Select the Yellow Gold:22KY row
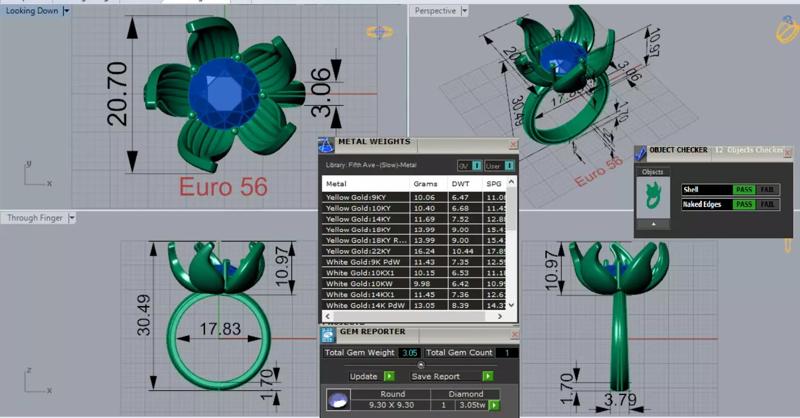This screenshot has height=418, width=800. (414, 251)
